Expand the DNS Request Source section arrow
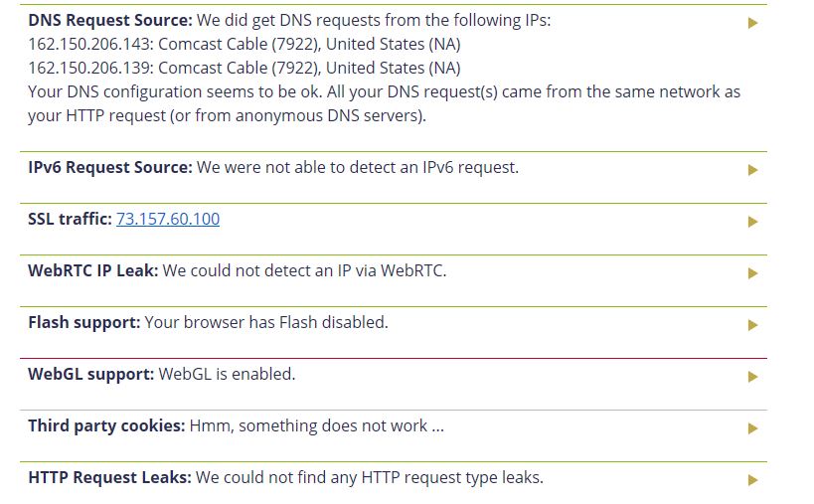 (752, 23)
